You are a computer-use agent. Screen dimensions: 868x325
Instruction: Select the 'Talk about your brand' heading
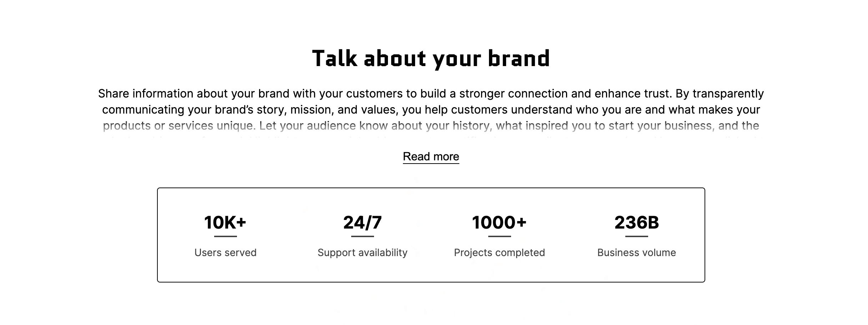[x=431, y=59]
